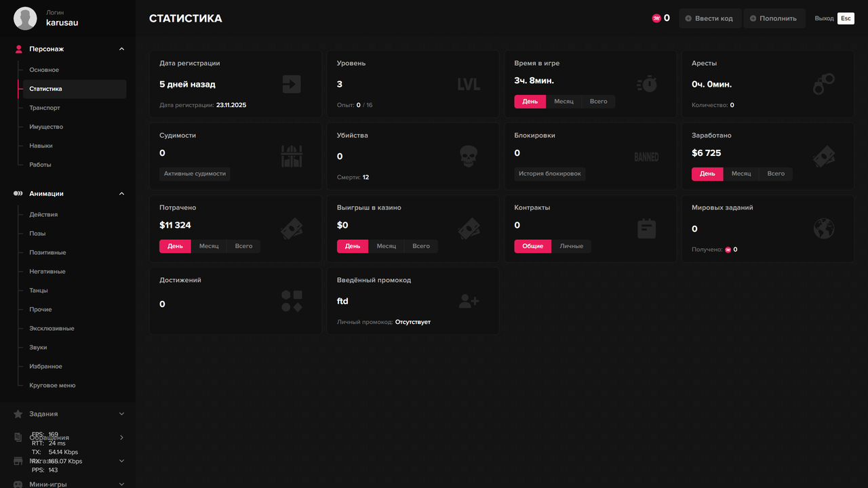Click the stopwatch icon in playtime card
Viewport: 868px width, 488px height.
[x=647, y=84]
